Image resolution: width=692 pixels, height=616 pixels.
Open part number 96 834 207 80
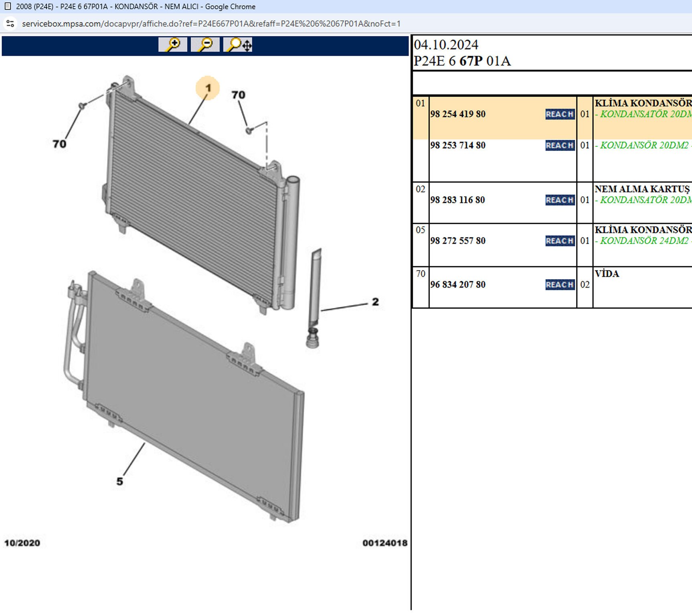[458, 285]
